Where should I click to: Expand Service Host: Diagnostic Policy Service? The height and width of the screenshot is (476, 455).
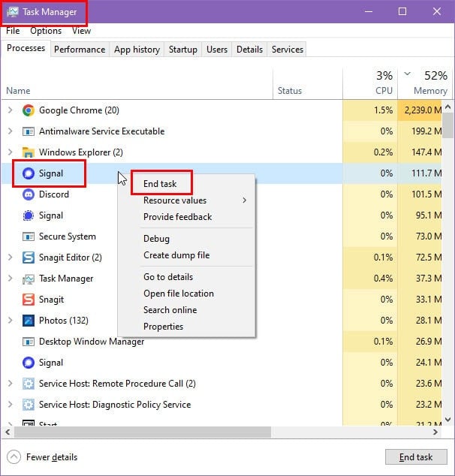pos(10,405)
